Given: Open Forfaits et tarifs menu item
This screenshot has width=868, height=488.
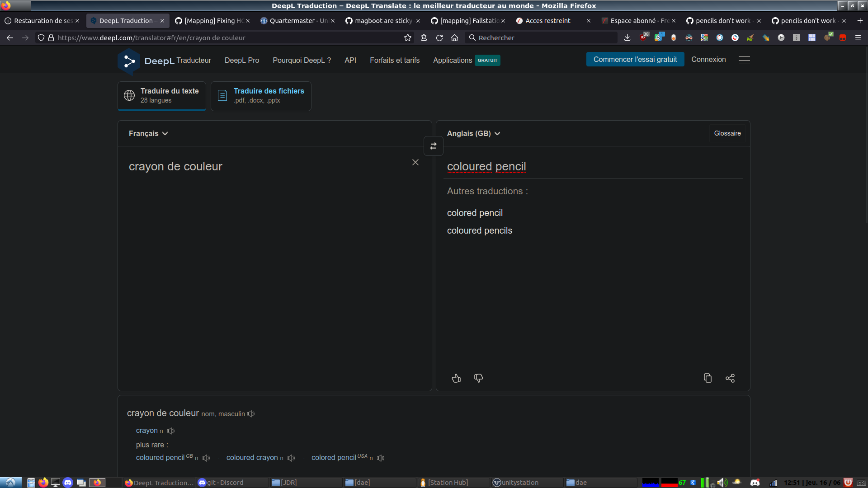Looking at the screenshot, I should [394, 60].
